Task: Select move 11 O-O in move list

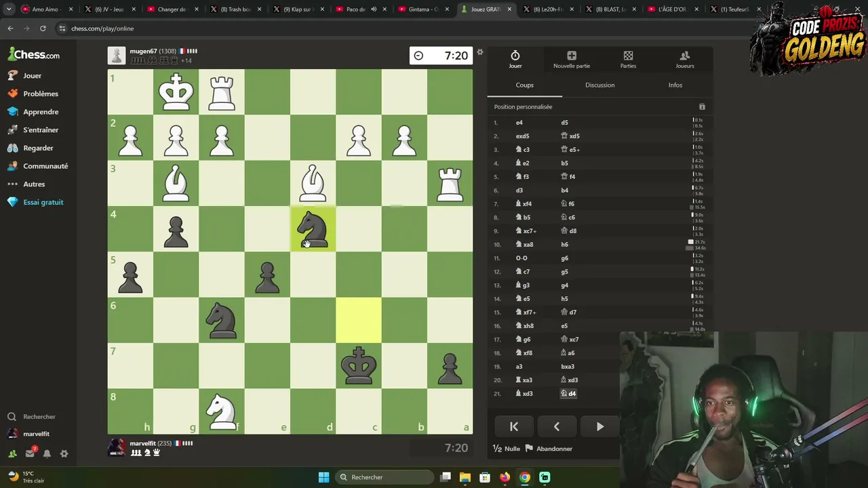Action: pyautogui.click(x=521, y=258)
